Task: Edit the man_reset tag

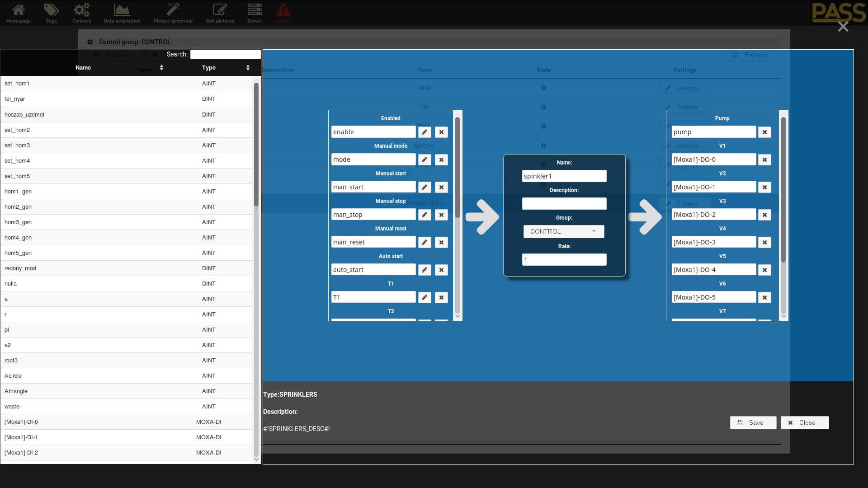Action: [425, 242]
